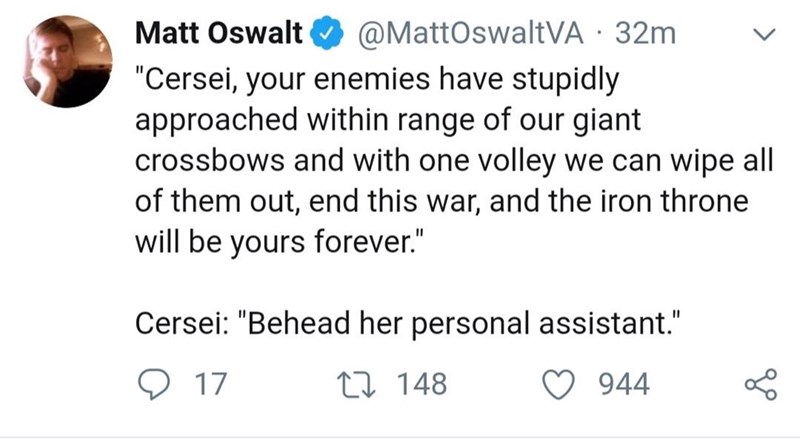The width and height of the screenshot is (800, 442).
Task: Click the "Behead her personal assistant" line
Action: 408,324
